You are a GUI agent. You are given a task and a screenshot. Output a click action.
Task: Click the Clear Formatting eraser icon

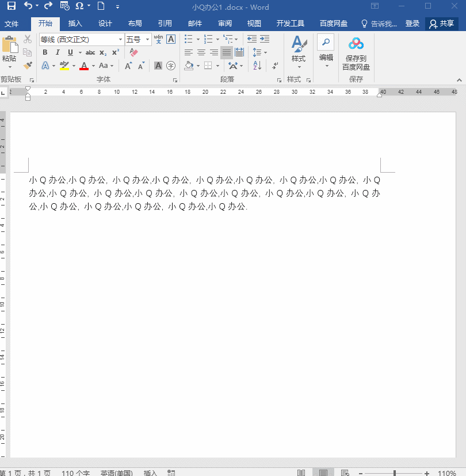[133, 52]
